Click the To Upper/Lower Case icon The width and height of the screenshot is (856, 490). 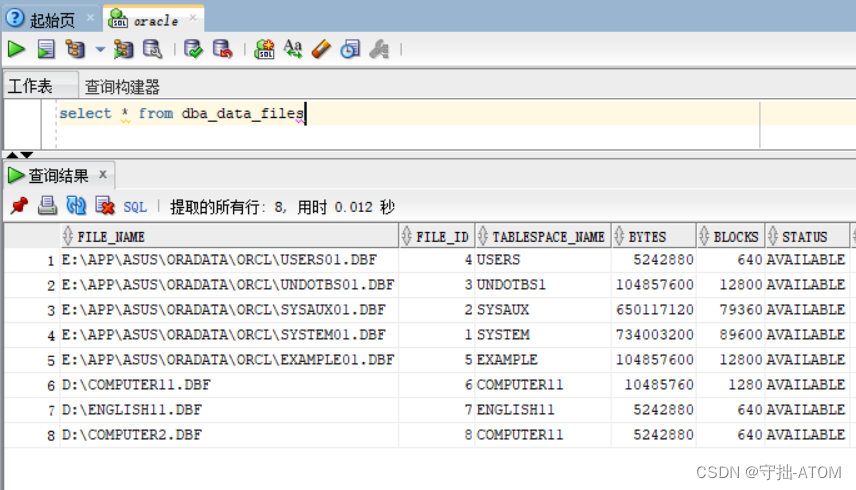click(293, 50)
